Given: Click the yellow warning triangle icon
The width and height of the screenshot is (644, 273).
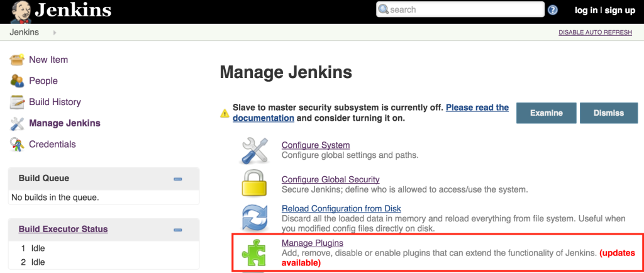Looking at the screenshot, I should click(x=225, y=113).
